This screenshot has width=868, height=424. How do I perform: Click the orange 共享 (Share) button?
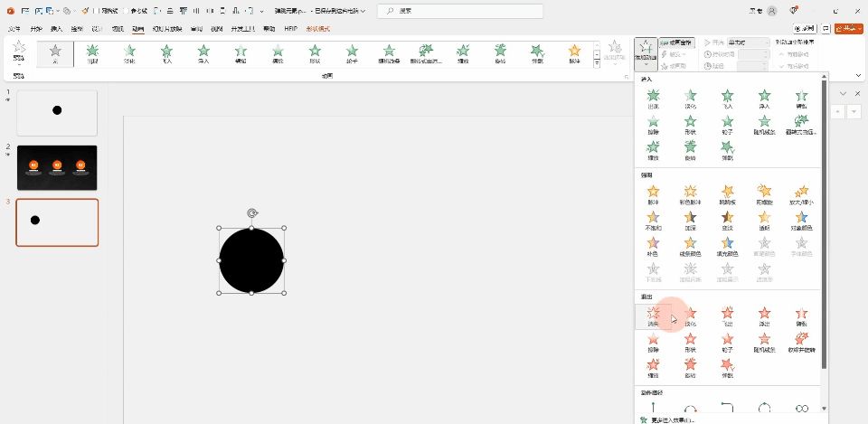point(849,28)
